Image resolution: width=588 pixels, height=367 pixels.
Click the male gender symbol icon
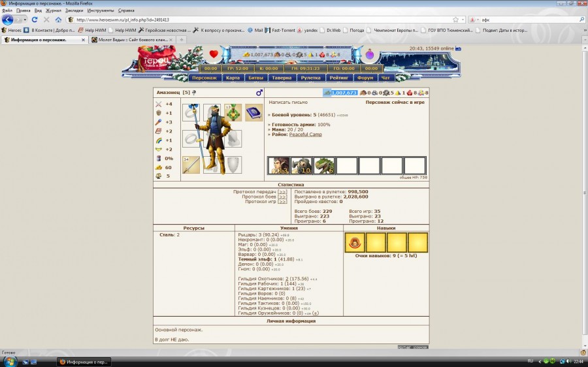(x=259, y=93)
